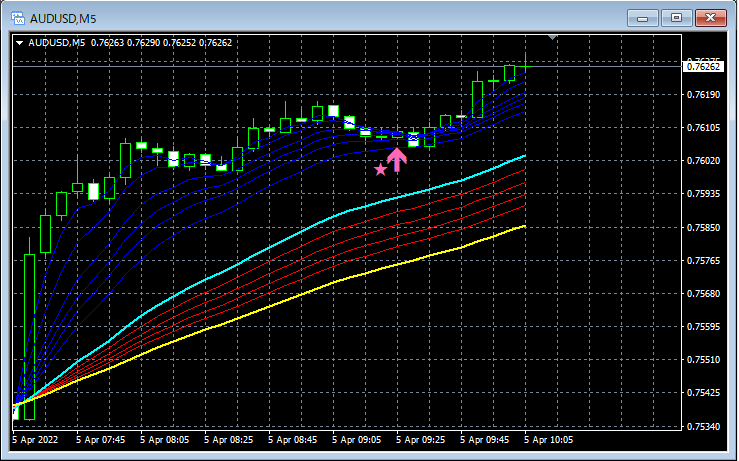Click the 5 Apr 09:05 time label

(x=357, y=440)
